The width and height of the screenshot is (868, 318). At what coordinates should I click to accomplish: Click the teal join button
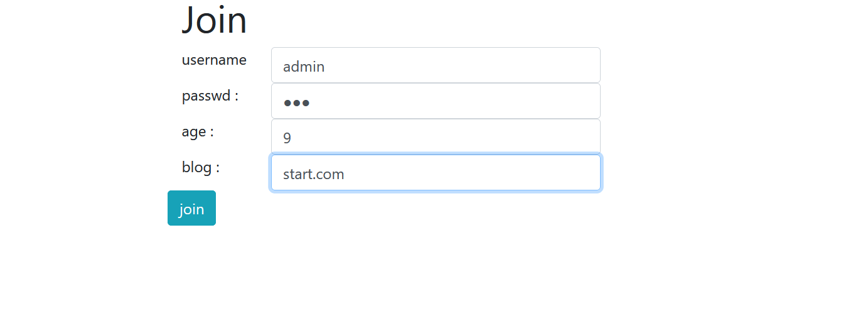point(191,208)
